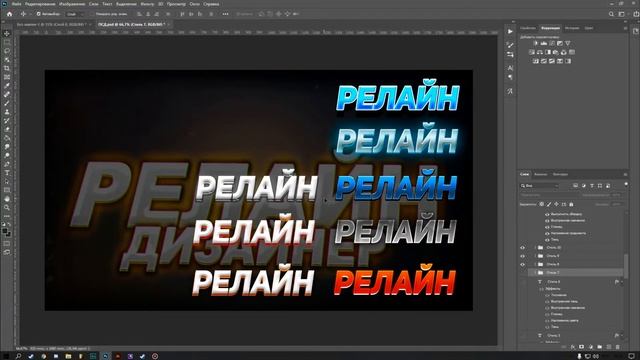Select the Crop tool
The image size is (640, 360).
7,68
